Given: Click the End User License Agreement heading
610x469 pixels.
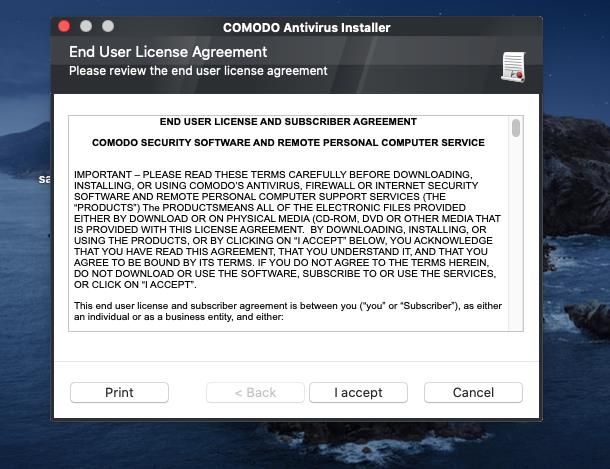Looking at the screenshot, I should (x=168, y=52).
